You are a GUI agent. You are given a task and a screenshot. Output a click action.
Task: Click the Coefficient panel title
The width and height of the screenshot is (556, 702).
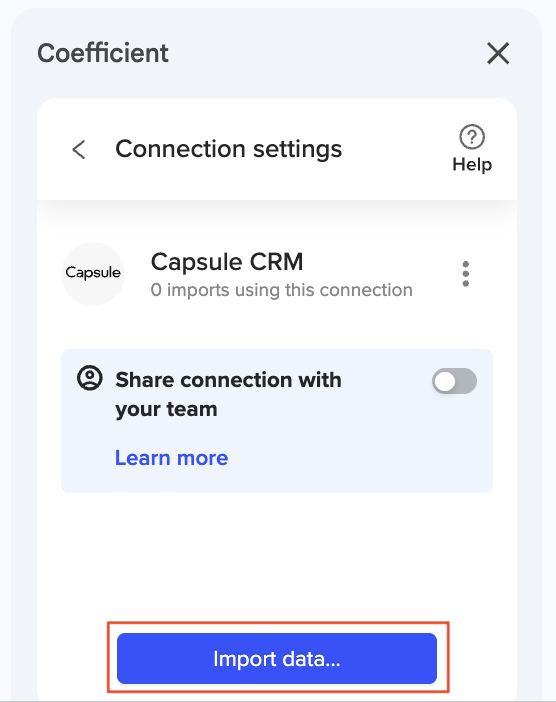click(103, 53)
